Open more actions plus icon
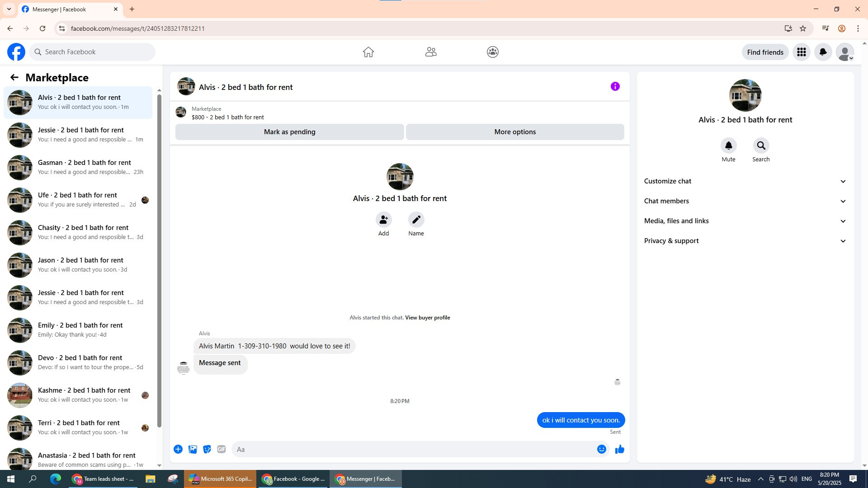This screenshot has width=868, height=488. click(x=178, y=449)
